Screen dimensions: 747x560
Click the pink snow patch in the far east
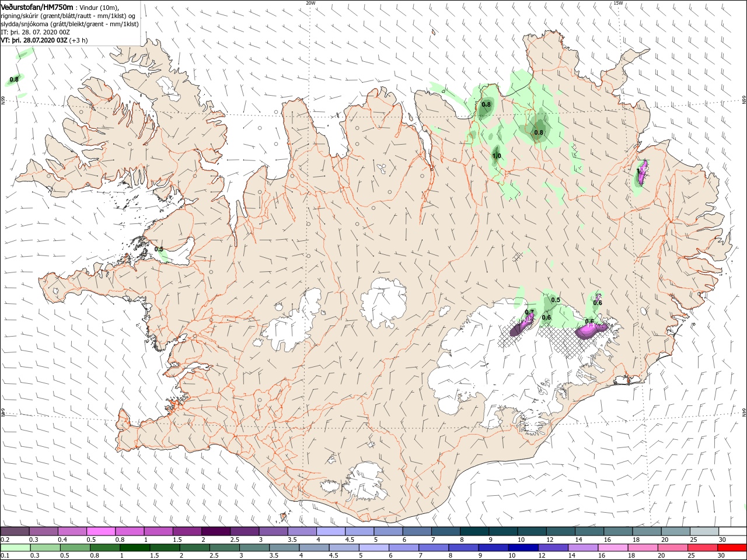[x=641, y=173]
